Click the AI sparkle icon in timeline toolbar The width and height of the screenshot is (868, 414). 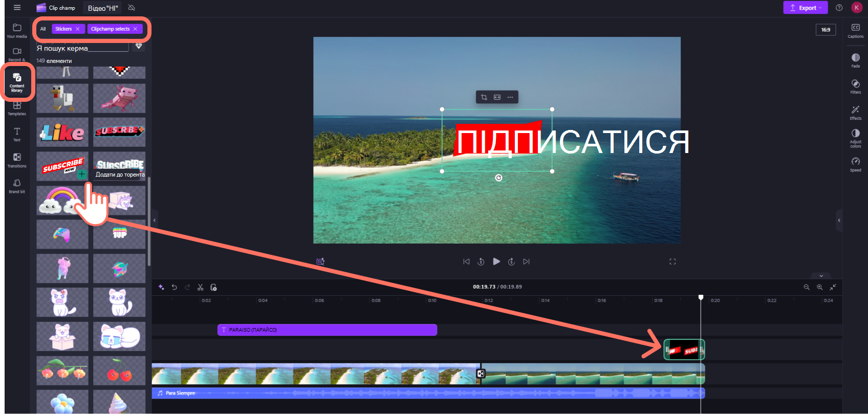click(161, 287)
